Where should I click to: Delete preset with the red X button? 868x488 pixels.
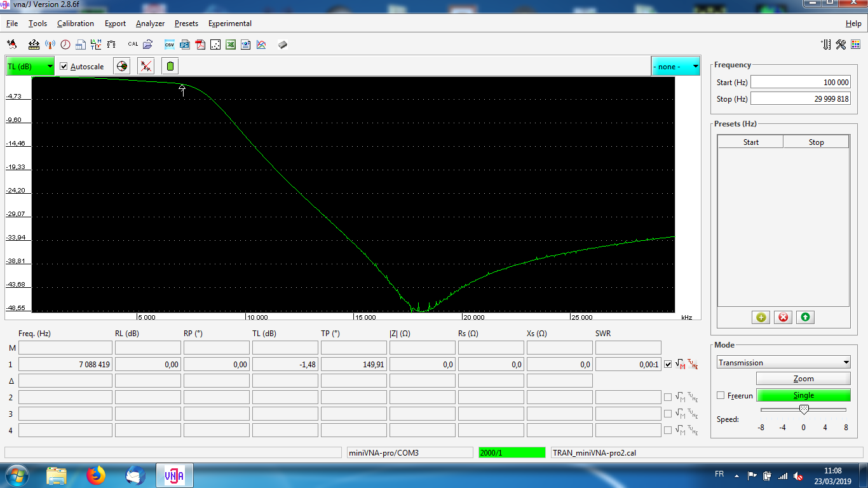tap(783, 317)
